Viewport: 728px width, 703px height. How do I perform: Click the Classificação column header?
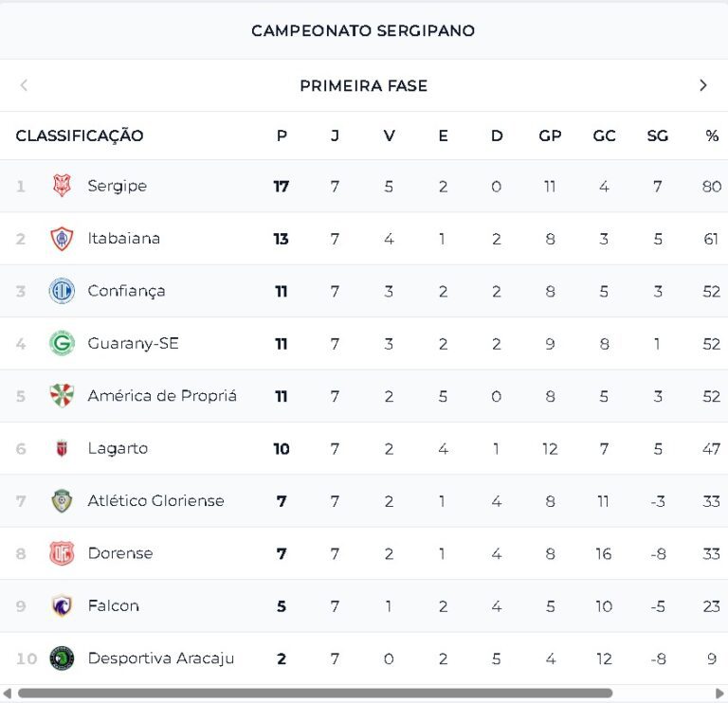pyautogui.click(x=80, y=135)
